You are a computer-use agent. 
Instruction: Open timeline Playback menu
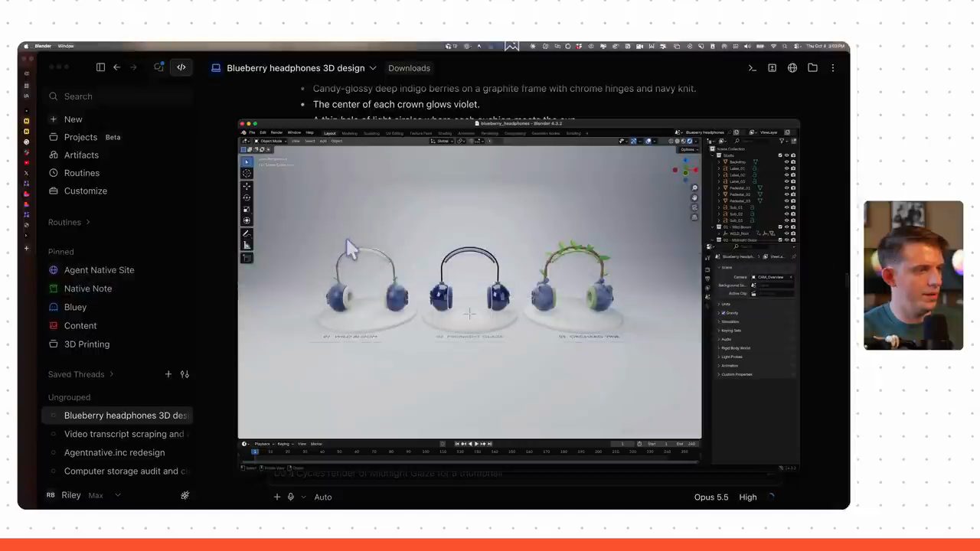[x=263, y=444]
